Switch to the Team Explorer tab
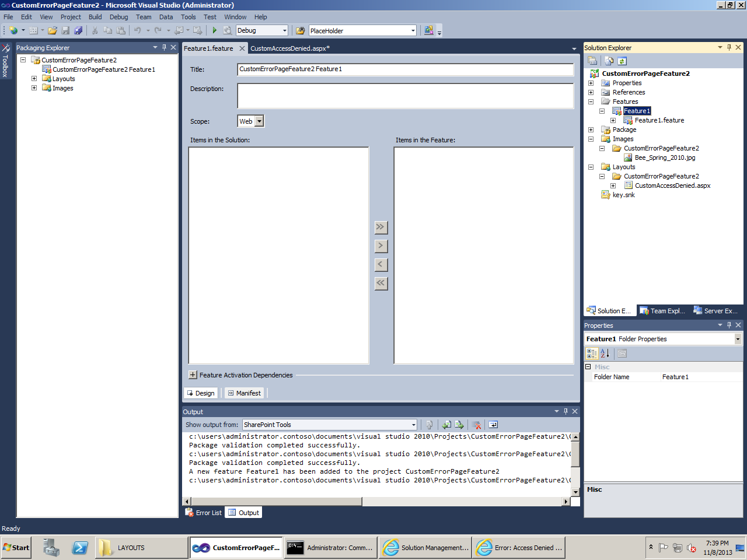 [x=662, y=311]
